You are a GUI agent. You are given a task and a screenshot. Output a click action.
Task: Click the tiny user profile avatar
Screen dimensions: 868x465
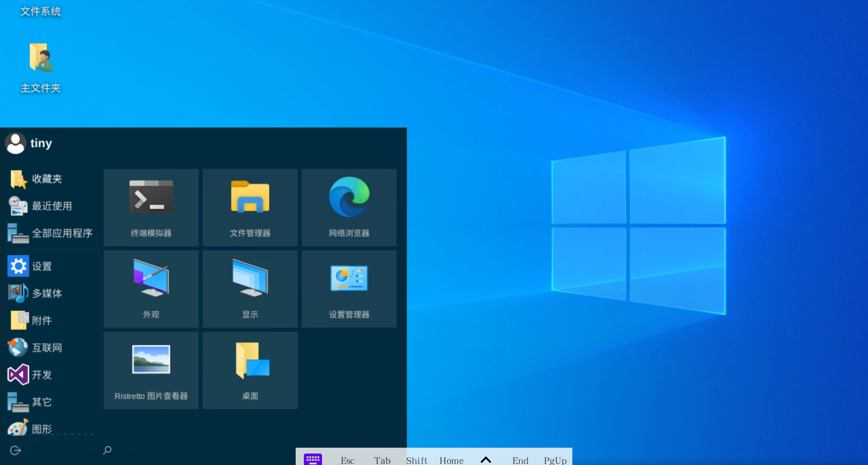[x=16, y=143]
